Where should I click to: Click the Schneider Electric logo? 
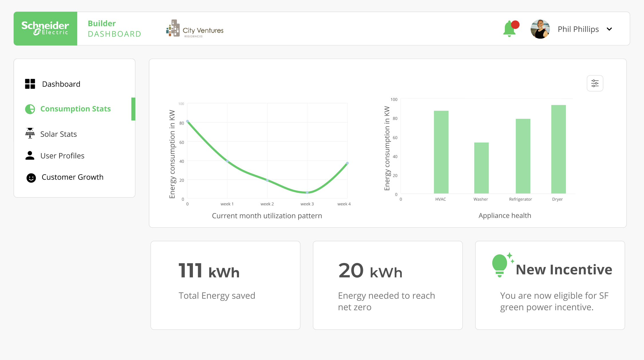click(x=45, y=29)
